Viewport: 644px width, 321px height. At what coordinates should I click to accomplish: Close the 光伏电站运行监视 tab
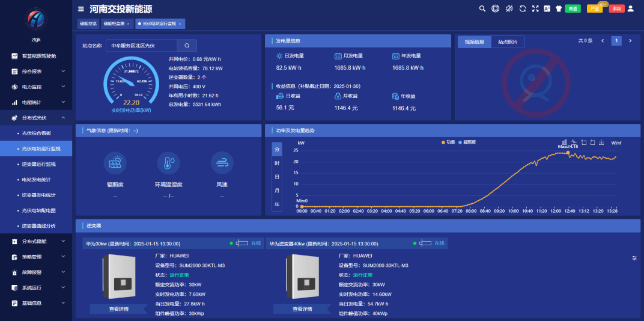pyautogui.click(x=180, y=24)
